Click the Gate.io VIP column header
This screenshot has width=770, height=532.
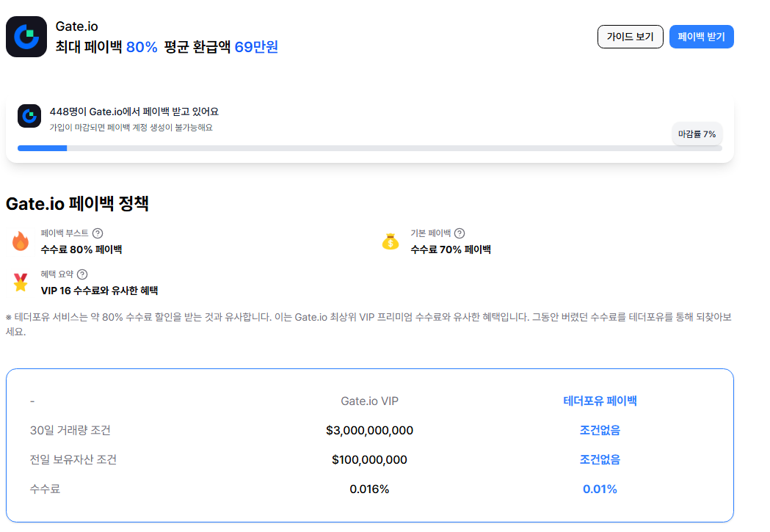point(369,401)
